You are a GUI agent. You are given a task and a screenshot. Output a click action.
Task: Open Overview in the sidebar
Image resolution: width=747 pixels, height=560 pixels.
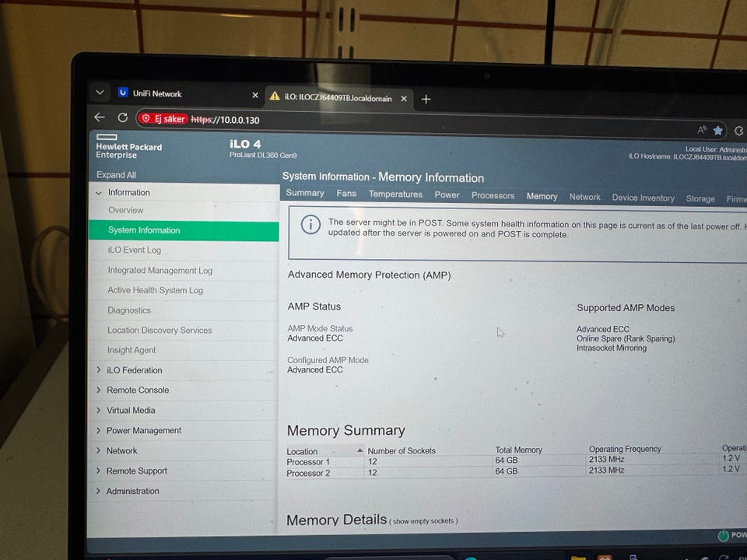point(125,210)
